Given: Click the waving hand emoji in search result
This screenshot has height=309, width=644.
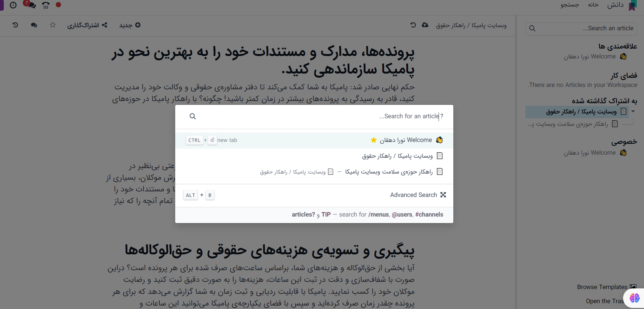Looking at the screenshot, I should 439,140.
